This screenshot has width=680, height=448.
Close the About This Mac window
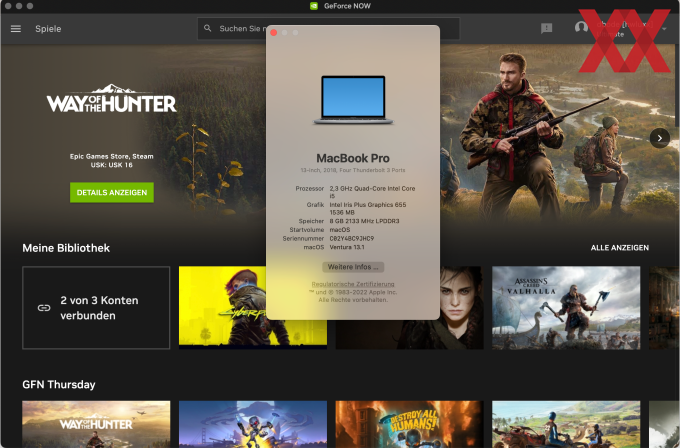274,33
